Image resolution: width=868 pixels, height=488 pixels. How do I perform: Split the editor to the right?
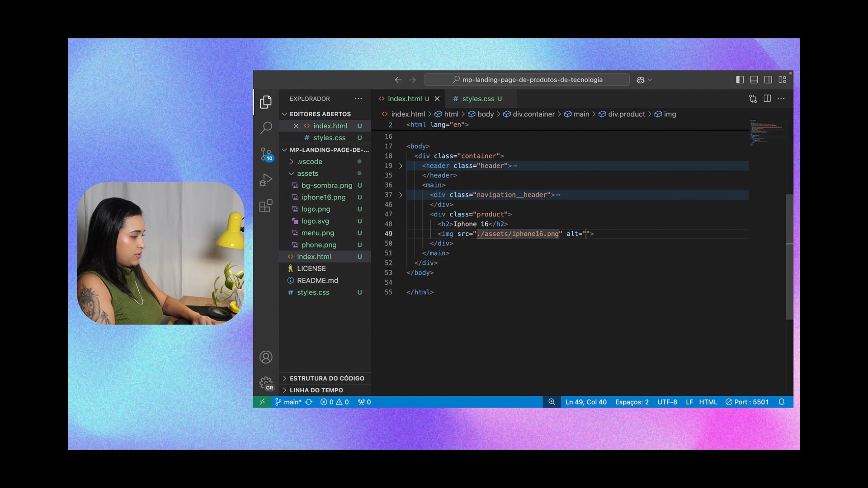tap(767, 99)
